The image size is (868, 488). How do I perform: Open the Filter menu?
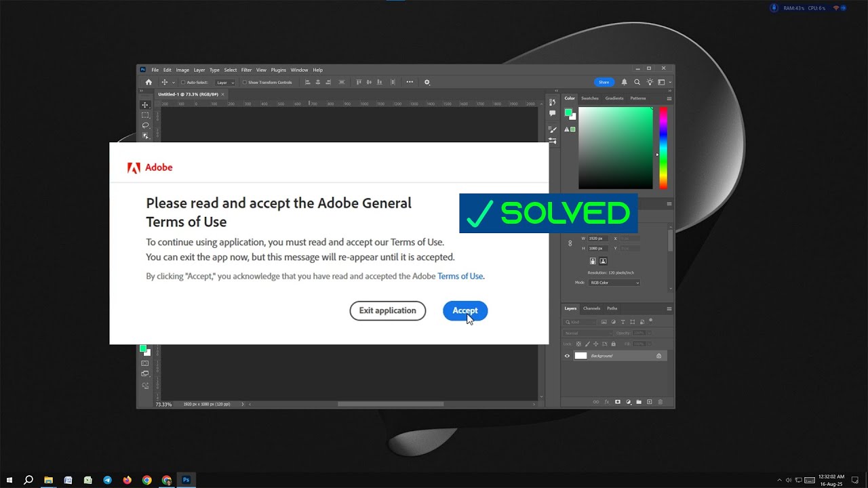[x=246, y=70]
